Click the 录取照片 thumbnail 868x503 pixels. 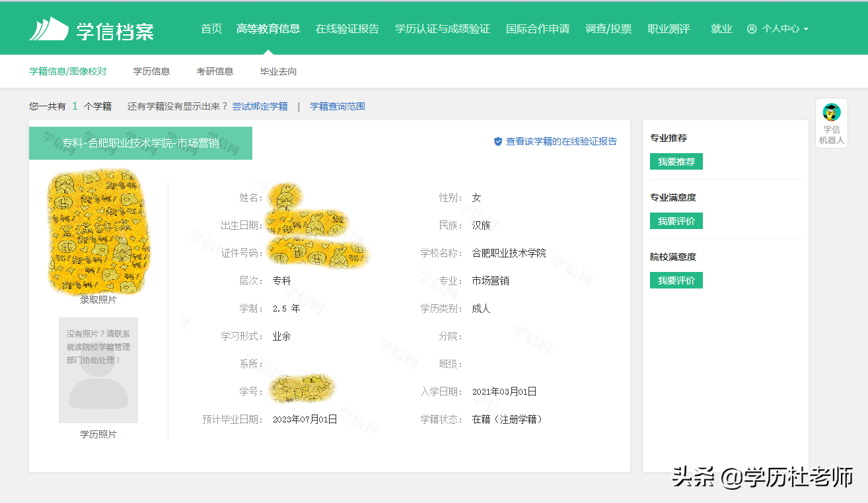[98, 230]
